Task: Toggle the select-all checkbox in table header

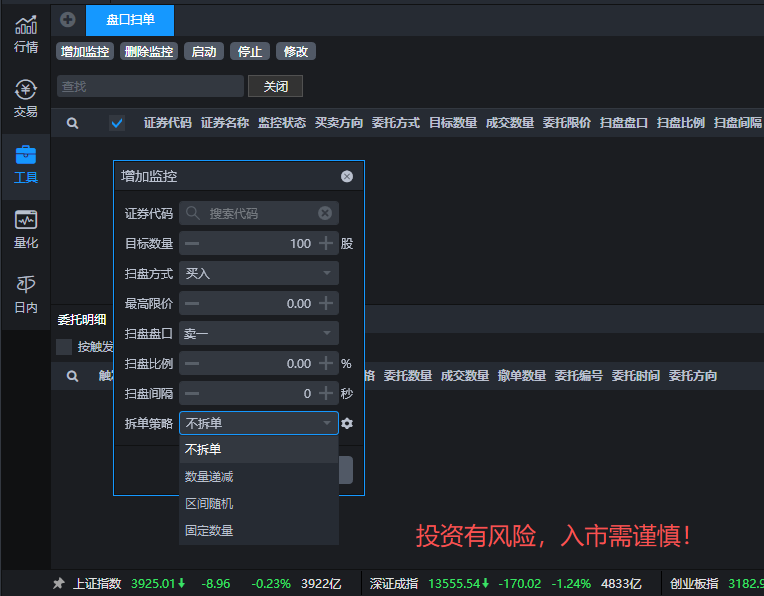Action: point(117,123)
